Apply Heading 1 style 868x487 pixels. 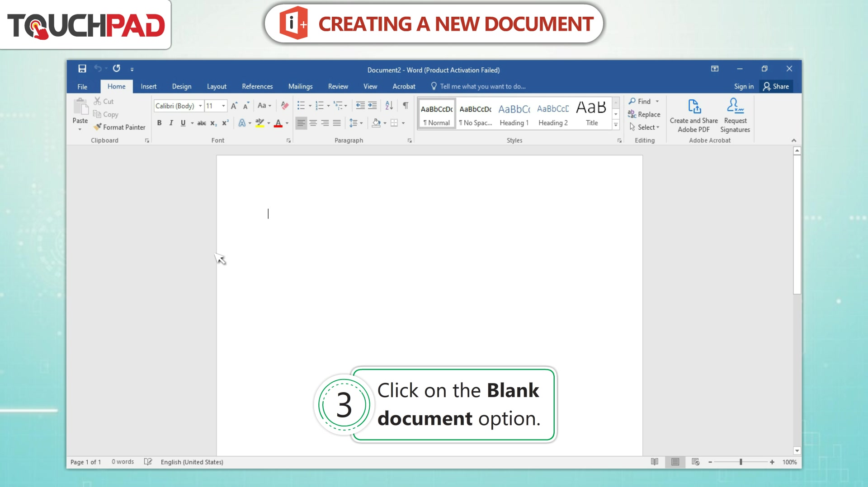click(x=514, y=114)
